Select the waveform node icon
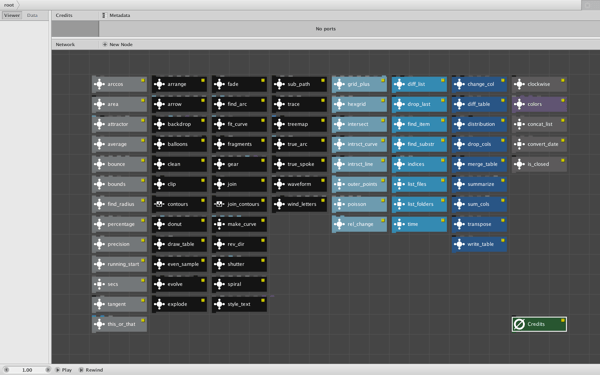 tap(279, 184)
